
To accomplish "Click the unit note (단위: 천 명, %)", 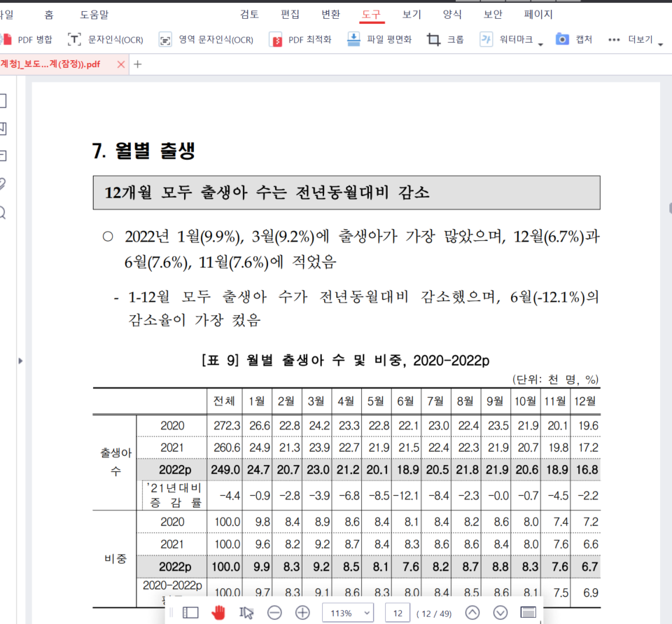I will click(555, 380).
